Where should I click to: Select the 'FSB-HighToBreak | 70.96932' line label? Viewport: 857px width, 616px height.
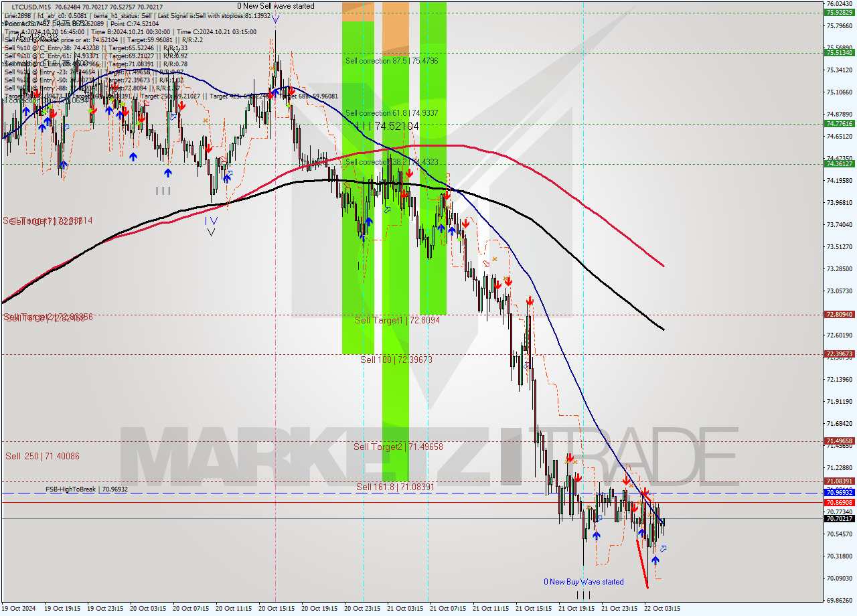[86, 489]
